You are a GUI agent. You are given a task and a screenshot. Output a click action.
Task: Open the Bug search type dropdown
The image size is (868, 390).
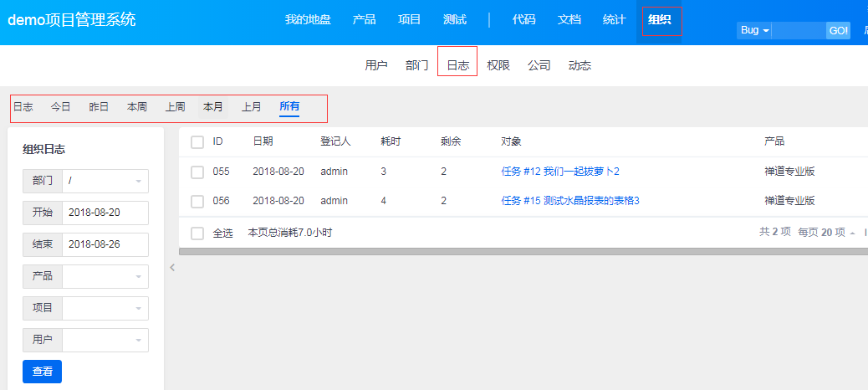(x=754, y=30)
